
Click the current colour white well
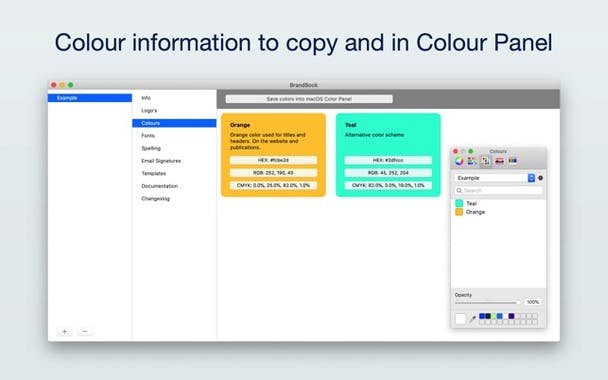[x=460, y=319]
